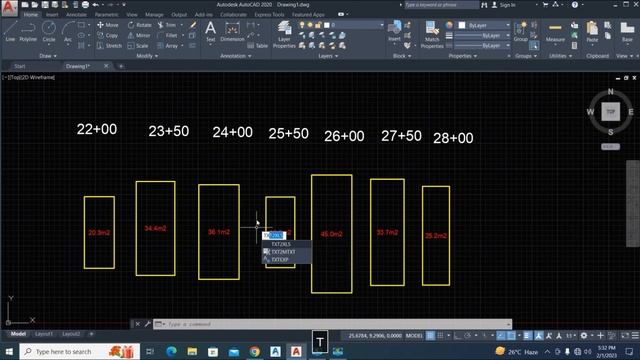The width and height of the screenshot is (640, 360).
Task: Click Windows taskbar search box
Action: 80,351
